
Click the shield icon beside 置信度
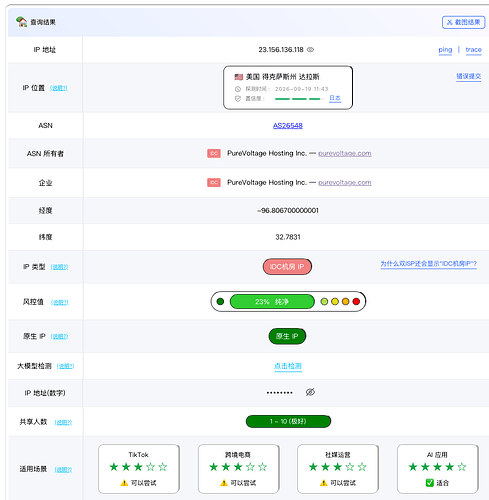(238, 99)
